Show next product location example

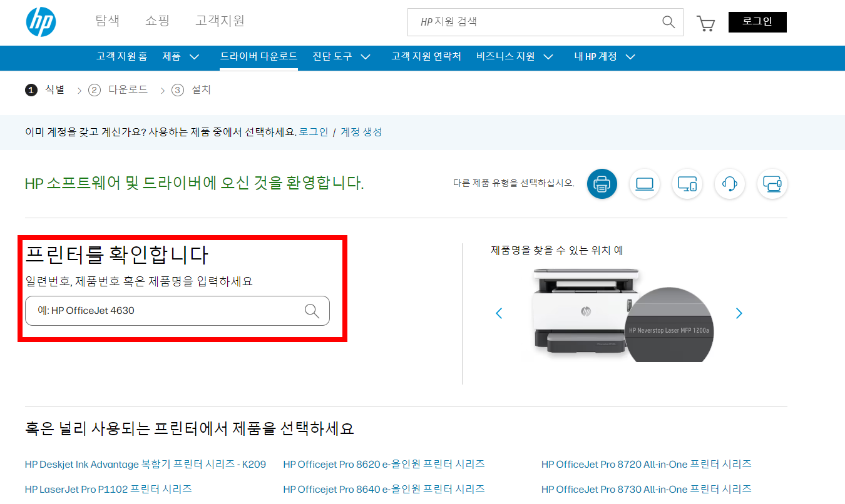coord(739,313)
